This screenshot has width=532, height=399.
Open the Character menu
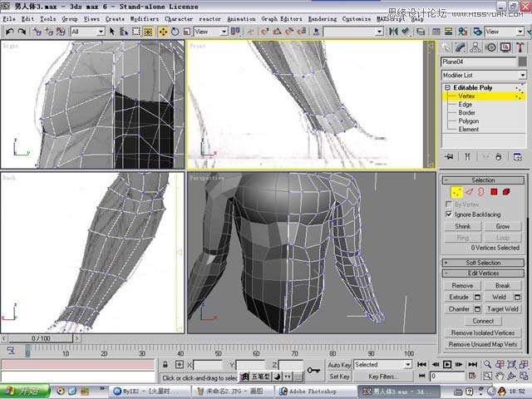179,19
